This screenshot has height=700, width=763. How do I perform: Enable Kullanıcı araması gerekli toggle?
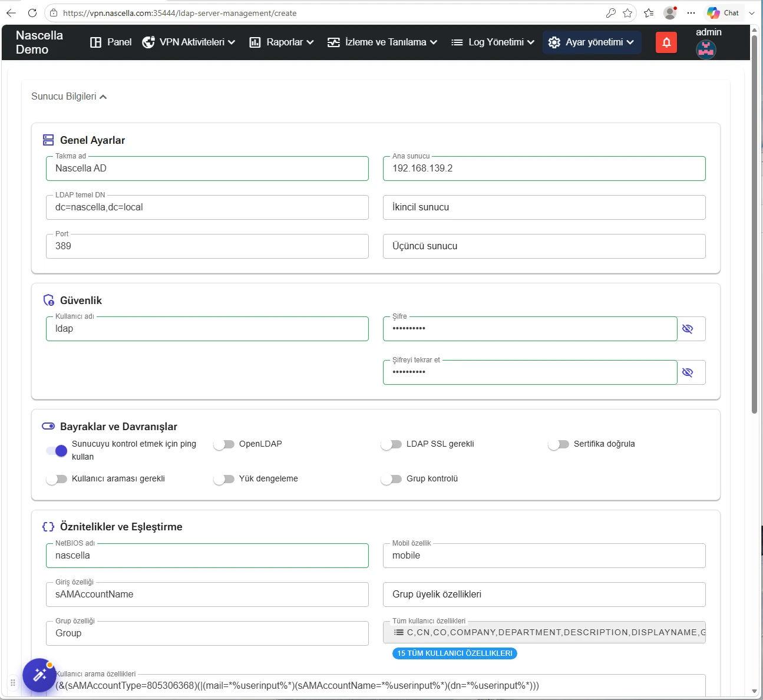[57, 479]
